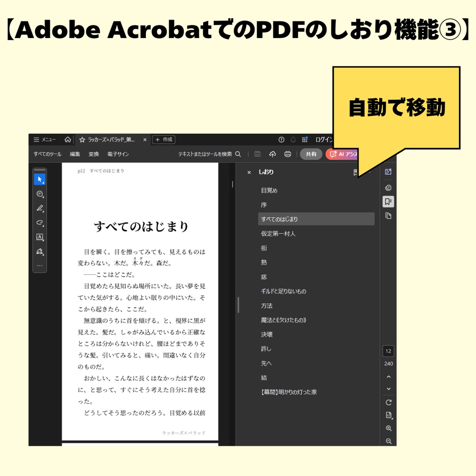Open the AI summary panel icon at right rail top
Image resolution: width=476 pixels, height=476 pixels.
pos(388,172)
